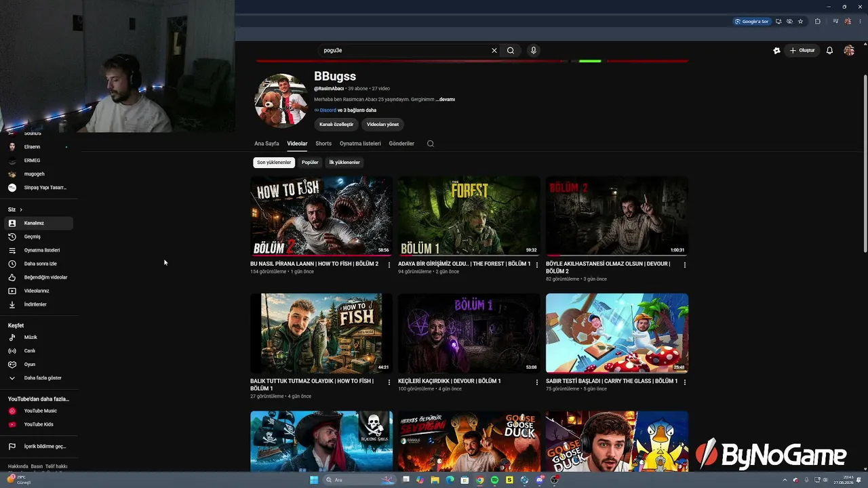Screen dimensions: 868x488
Task: Open options menu for HOW TO FISH BÖLÜM 2
Action: [389, 265]
